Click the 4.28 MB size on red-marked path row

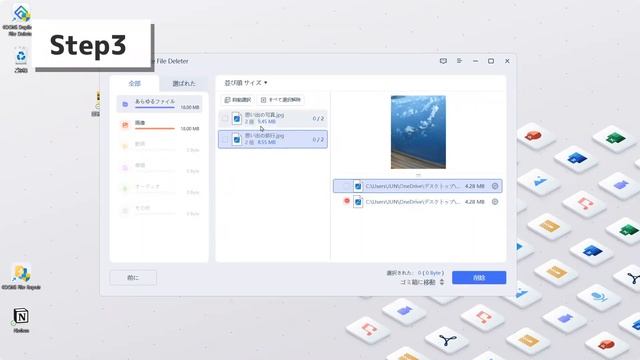tap(475, 202)
